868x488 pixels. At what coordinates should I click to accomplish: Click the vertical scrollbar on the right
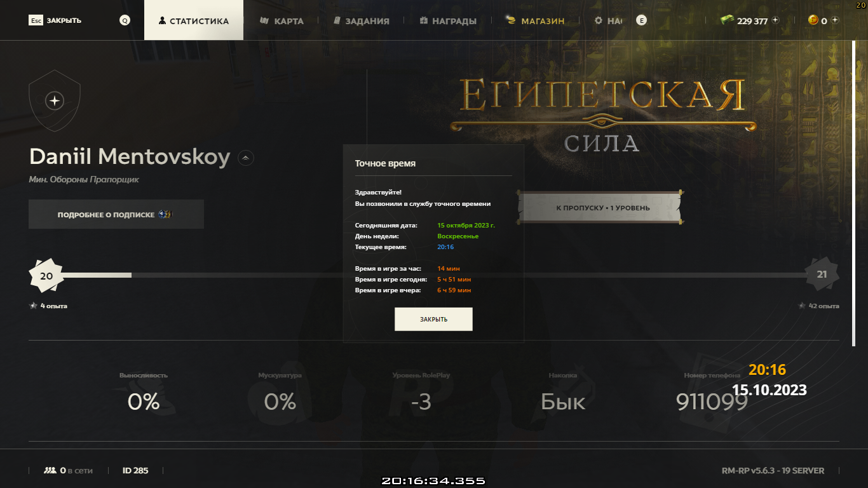853,186
